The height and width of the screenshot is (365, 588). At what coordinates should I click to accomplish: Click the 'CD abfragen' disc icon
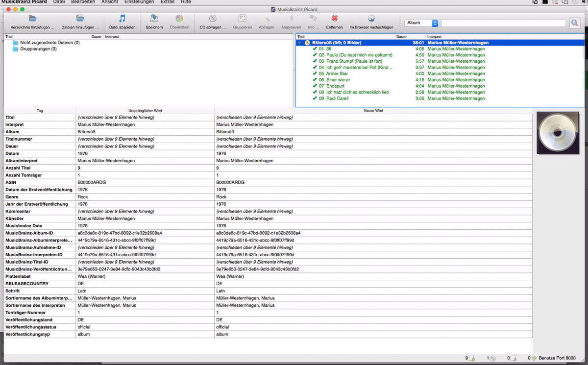[213, 19]
